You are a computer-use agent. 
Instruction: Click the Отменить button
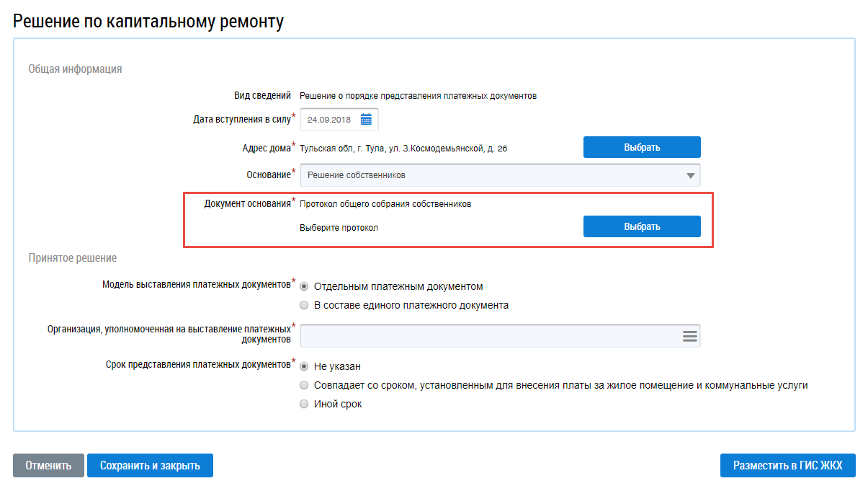click(48, 466)
